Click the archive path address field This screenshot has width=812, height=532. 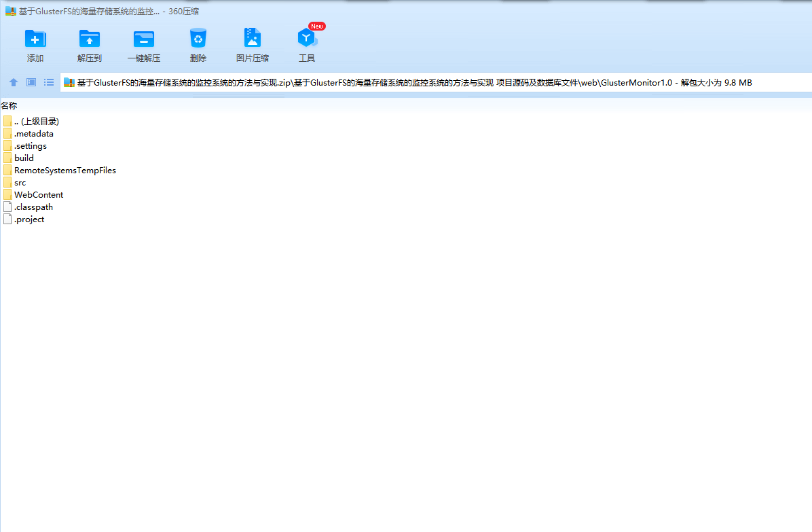pyautogui.click(x=436, y=82)
